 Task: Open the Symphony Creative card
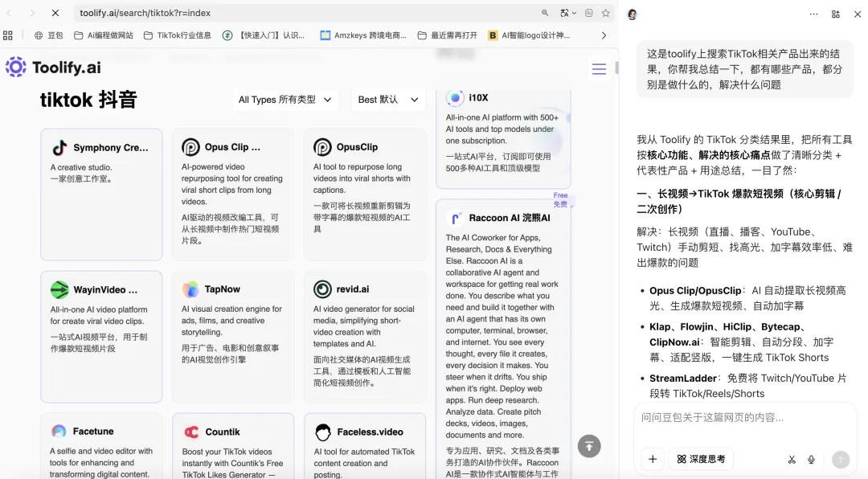(x=101, y=194)
